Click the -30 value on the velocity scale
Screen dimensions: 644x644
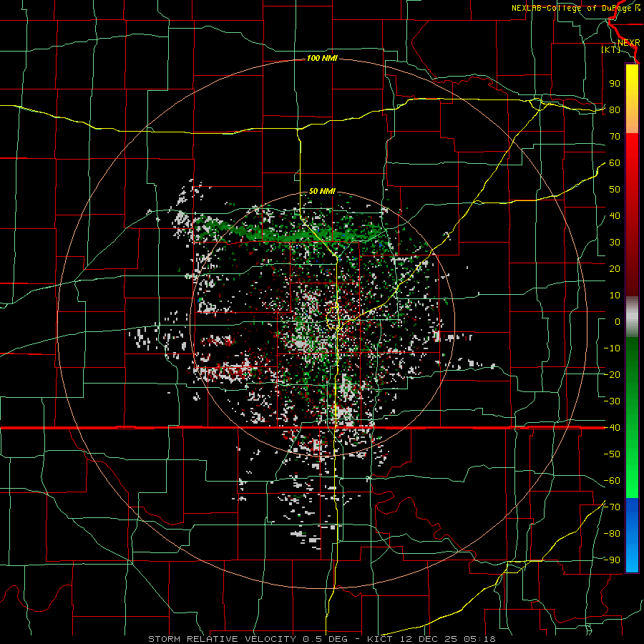[x=612, y=401]
